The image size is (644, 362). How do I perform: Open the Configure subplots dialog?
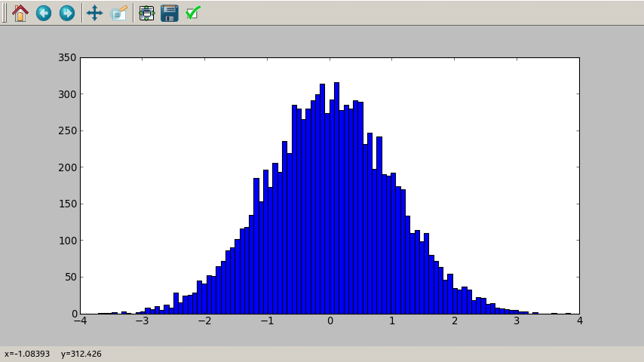click(x=146, y=13)
